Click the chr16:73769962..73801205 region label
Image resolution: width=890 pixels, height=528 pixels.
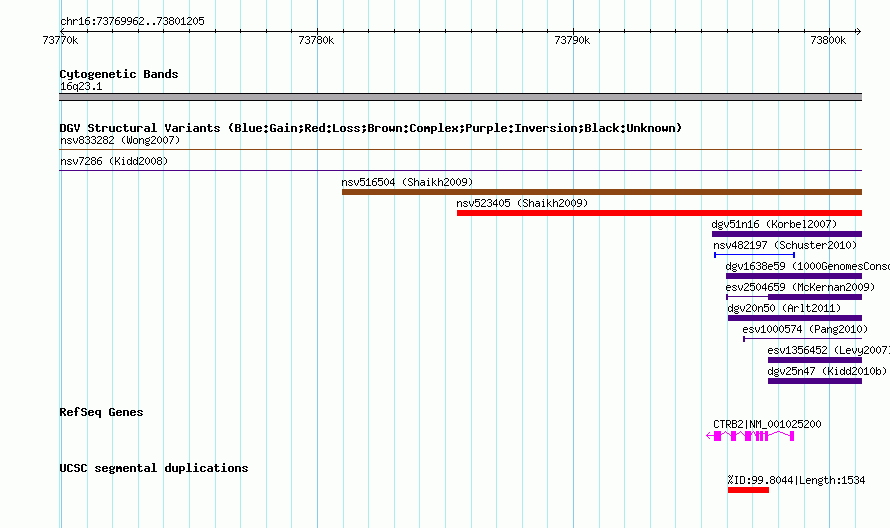(x=132, y=21)
